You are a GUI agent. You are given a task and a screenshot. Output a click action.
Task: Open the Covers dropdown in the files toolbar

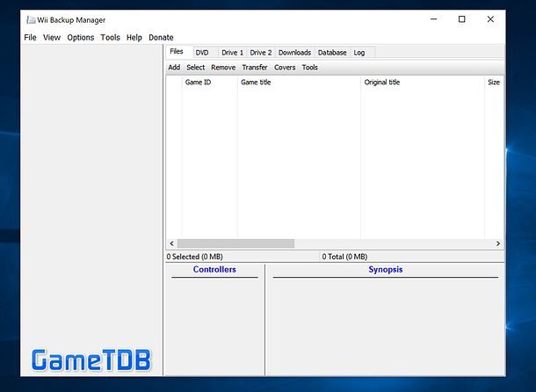point(285,68)
